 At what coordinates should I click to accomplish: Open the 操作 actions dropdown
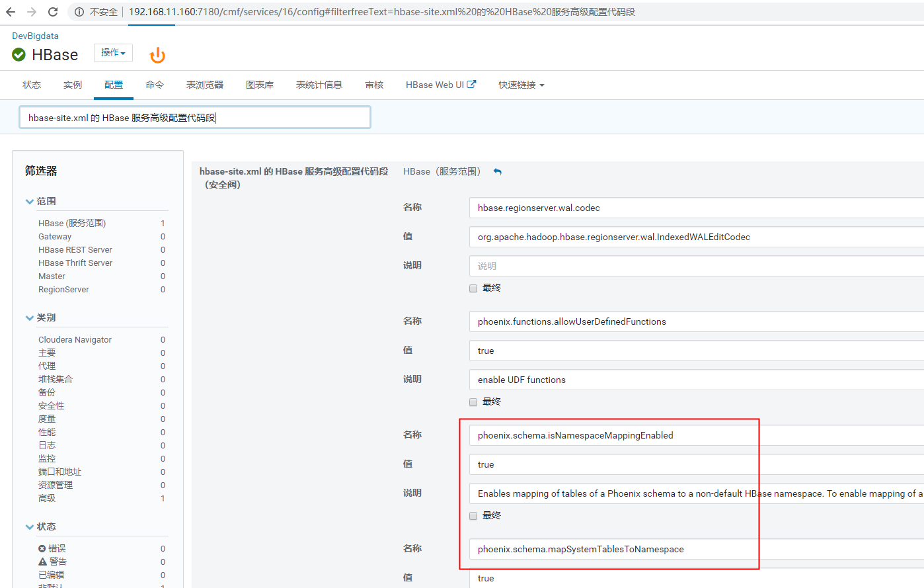113,53
